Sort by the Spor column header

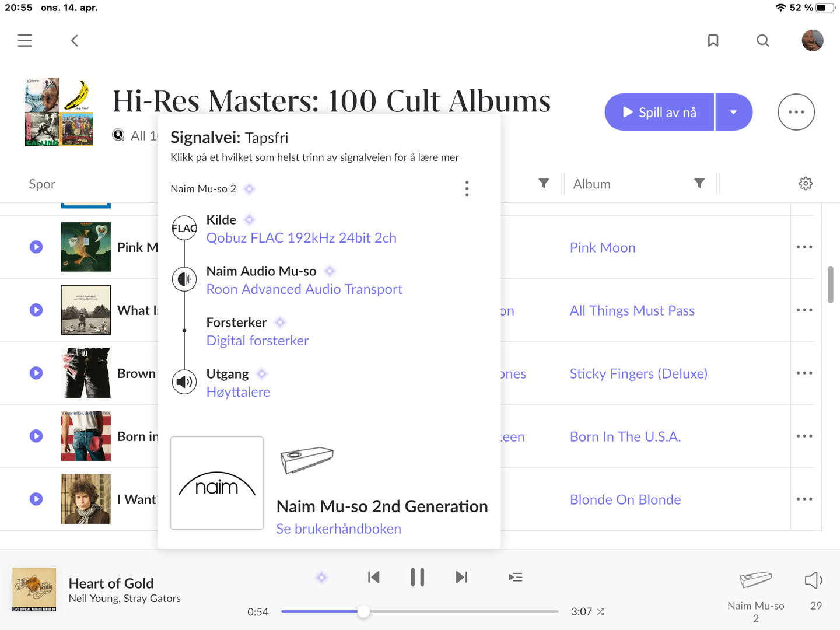click(x=42, y=184)
